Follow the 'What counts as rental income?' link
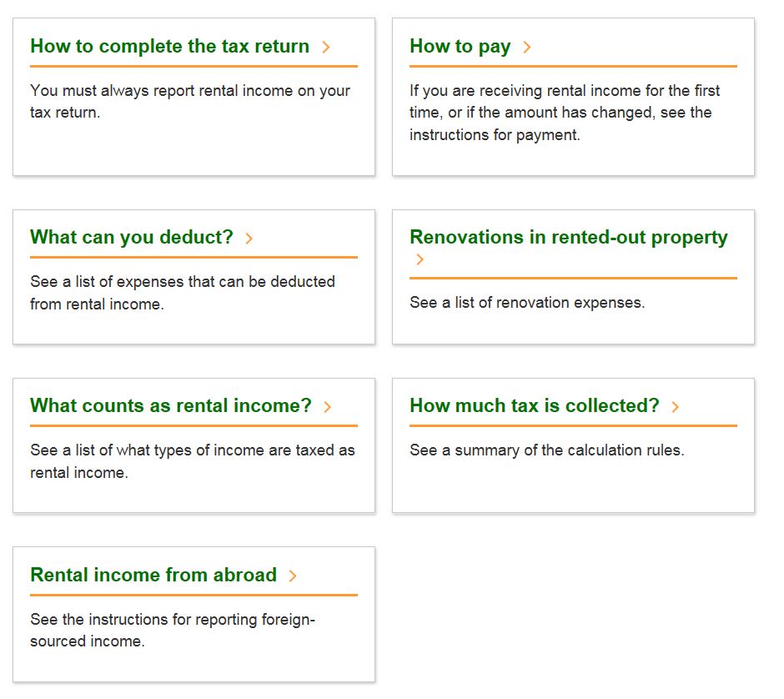The image size is (784, 699). coord(170,406)
